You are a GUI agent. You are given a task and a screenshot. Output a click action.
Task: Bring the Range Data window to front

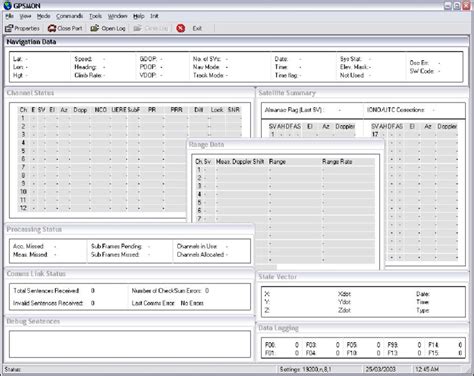(x=206, y=144)
